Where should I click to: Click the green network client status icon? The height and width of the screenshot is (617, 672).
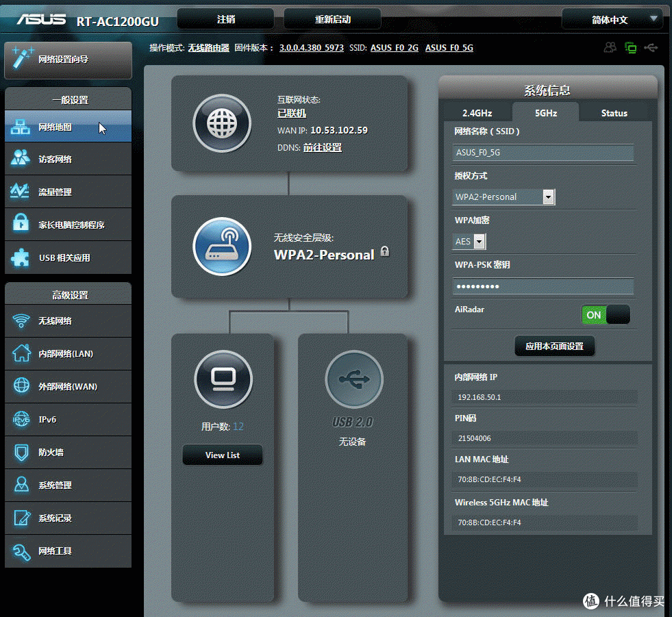tap(630, 47)
